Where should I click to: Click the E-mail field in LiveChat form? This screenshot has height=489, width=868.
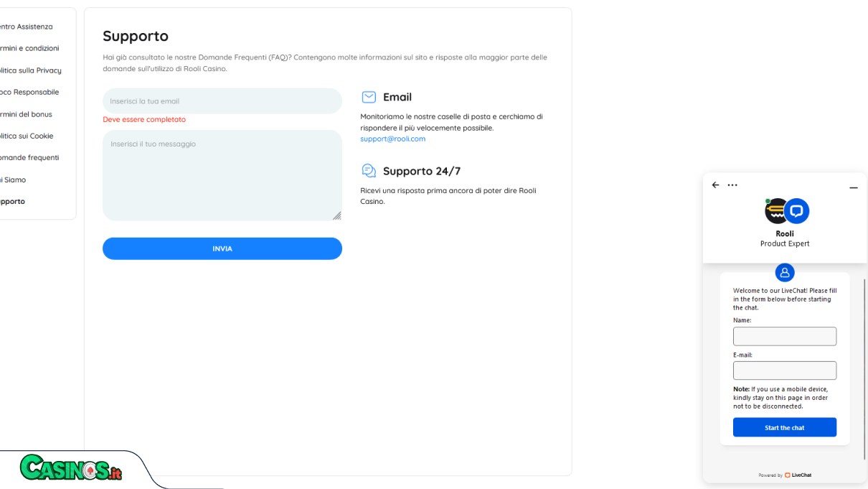[x=785, y=371]
